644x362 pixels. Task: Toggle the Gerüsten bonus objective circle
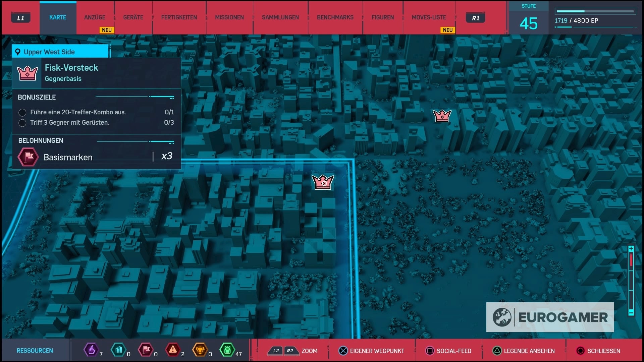(22, 123)
